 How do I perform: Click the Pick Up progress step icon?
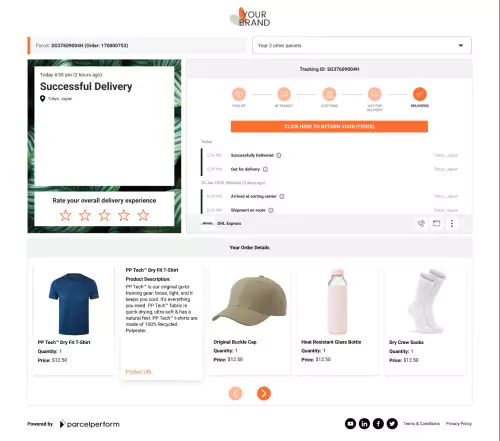point(239,94)
